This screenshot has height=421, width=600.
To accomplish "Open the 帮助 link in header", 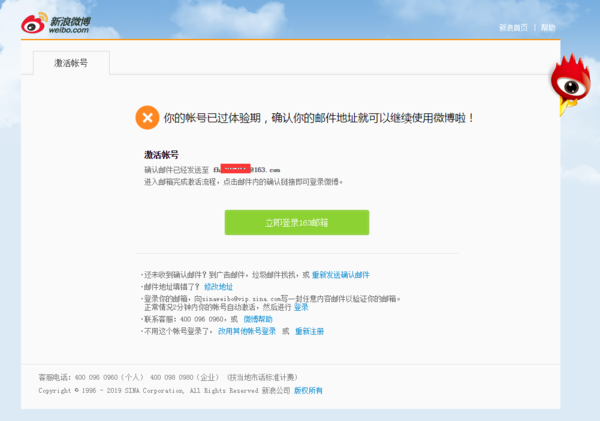I will 548,28.
